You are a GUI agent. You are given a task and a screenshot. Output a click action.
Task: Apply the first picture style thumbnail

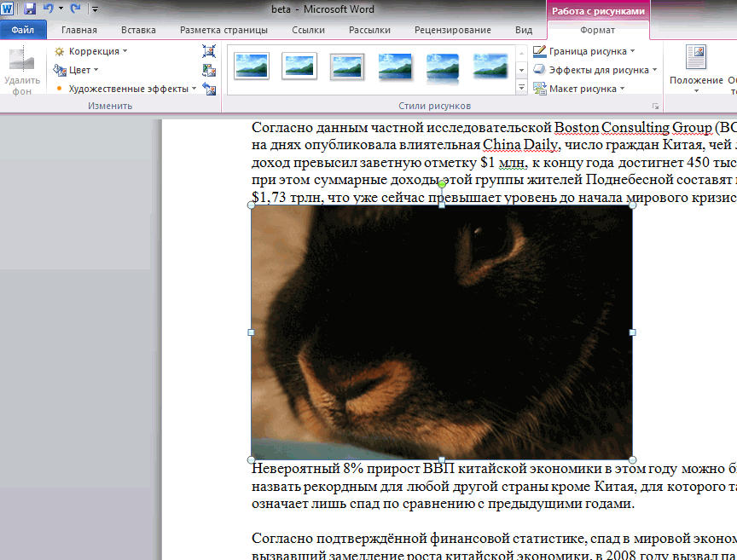point(252,66)
